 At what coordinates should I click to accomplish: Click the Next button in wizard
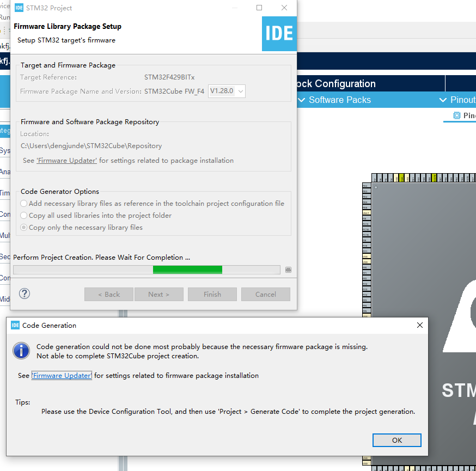pyautogui.click(x=159, y=295)
